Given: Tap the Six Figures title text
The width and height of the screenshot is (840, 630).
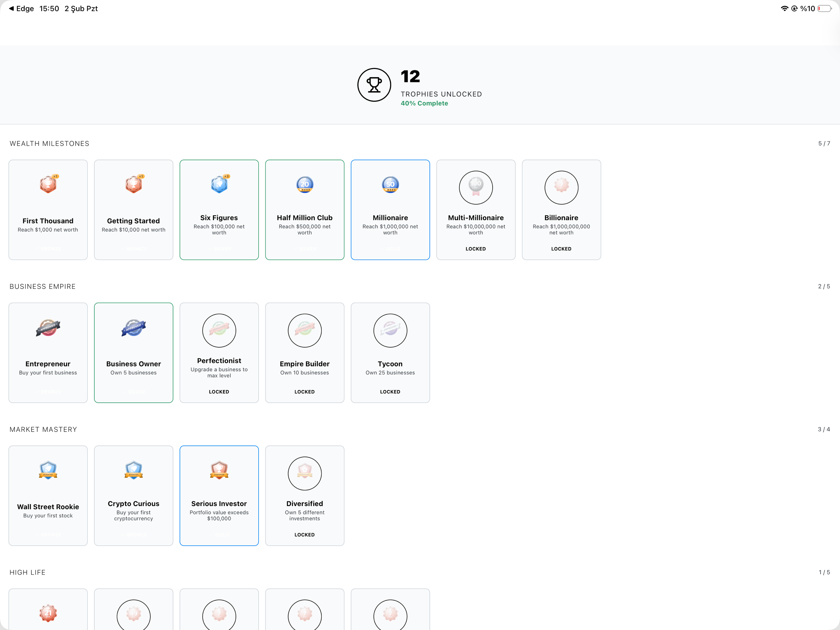Looking at the screenshot, I should (x=219, y=218).
